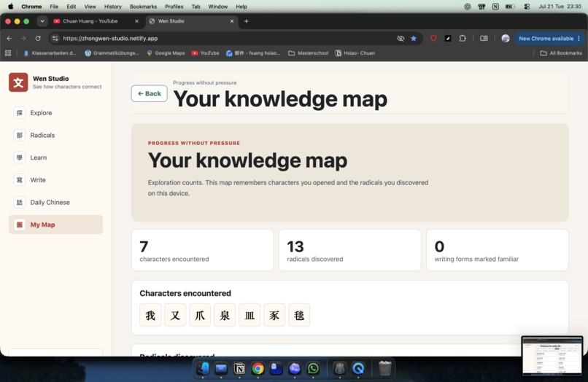588x382 pixels.
Task: Close the Chuan Huang YouTube tab
Action: pyautogui.click(x=136, y=21)
